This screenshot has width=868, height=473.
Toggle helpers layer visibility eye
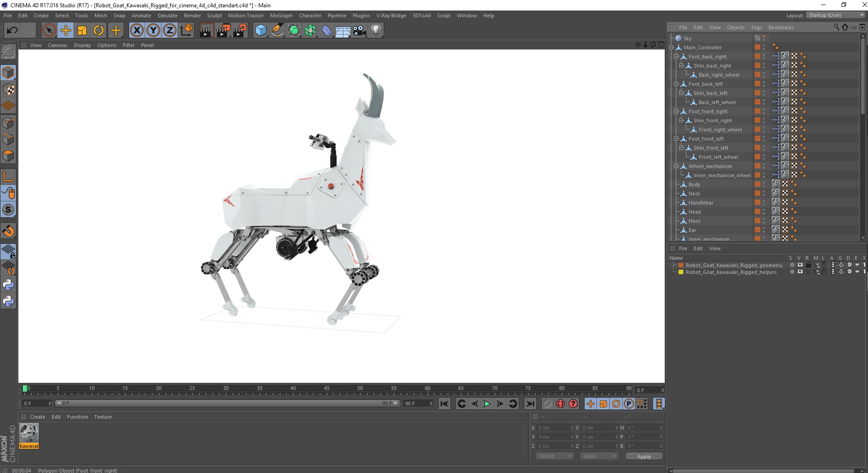coord(800,272)
